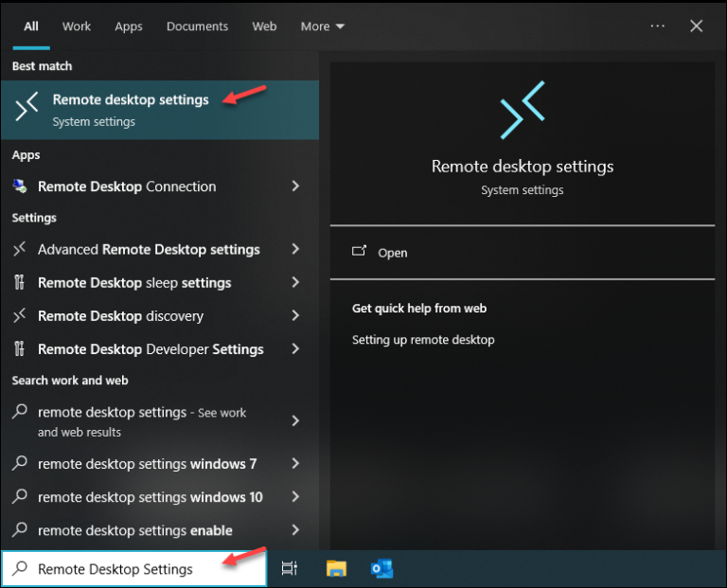
Task: Click Open in the preview pane
Action: tap(523, 253)
